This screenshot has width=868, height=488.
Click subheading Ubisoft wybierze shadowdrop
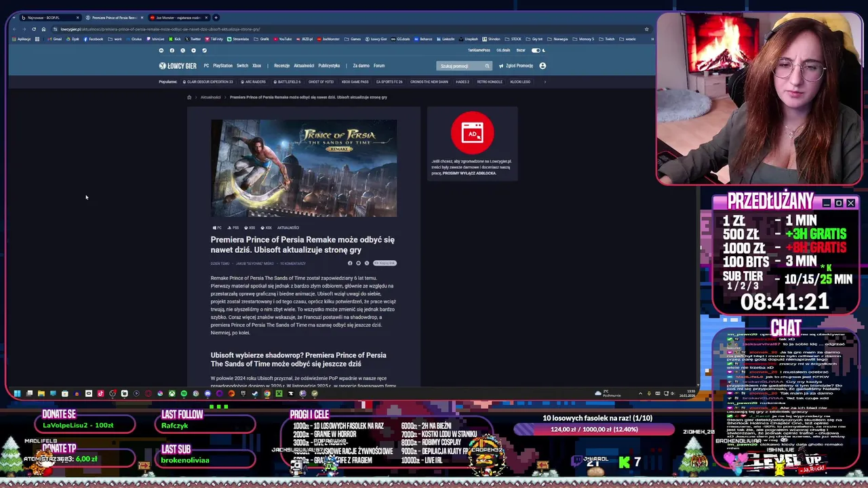coord(298,359)
